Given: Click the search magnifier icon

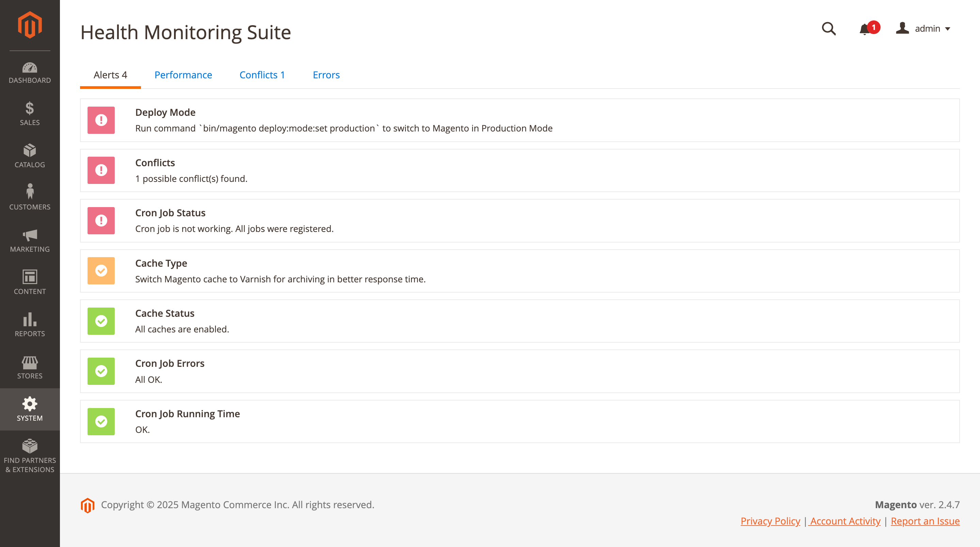Looking at the screenshot, I should tap(828, 29).
